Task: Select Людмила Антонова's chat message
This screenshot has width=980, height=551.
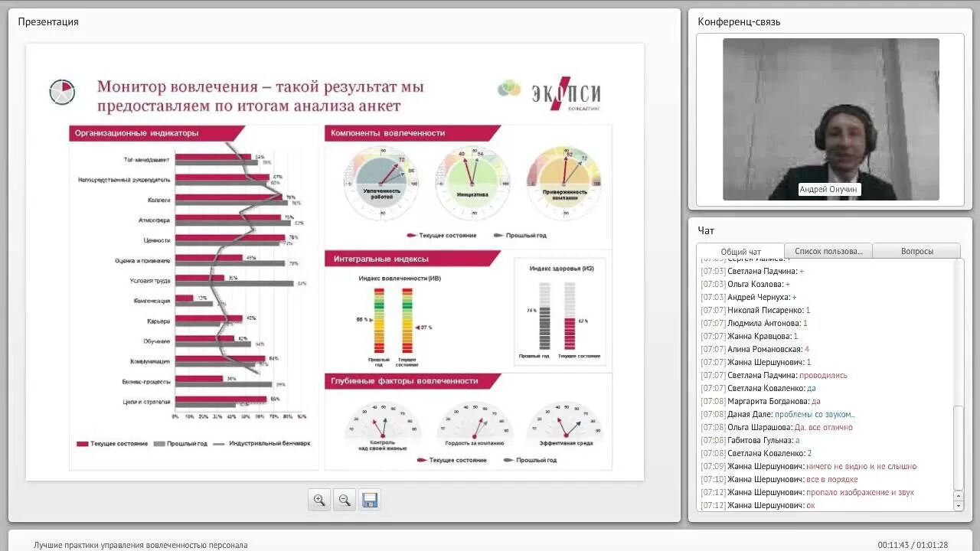Action: coord(754,323)
